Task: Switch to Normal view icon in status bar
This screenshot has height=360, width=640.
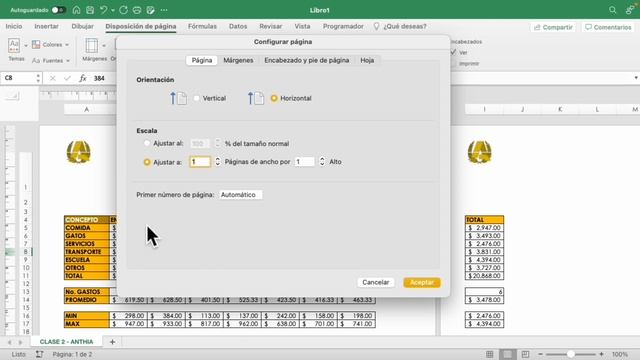Action: pyautogui.click(x=489, y=354)
